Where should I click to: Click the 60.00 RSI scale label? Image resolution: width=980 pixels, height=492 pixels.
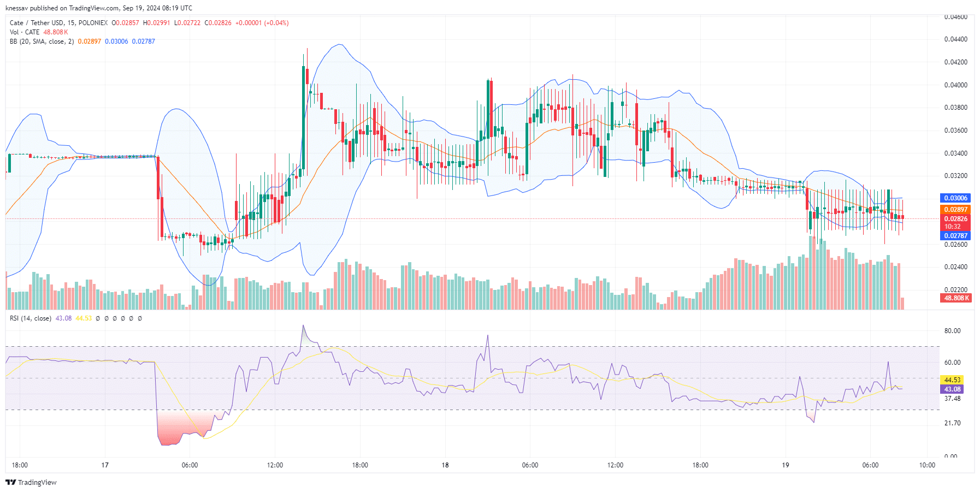tap(952, 363)
